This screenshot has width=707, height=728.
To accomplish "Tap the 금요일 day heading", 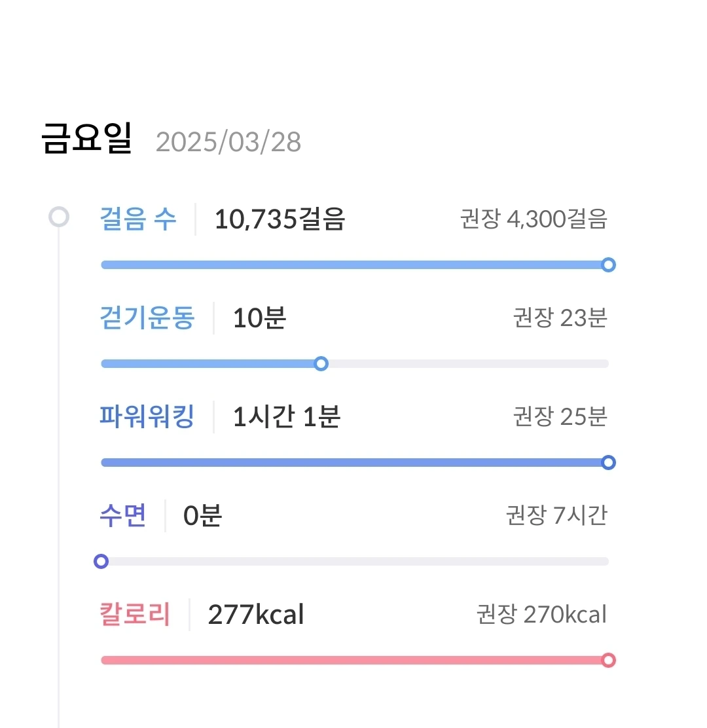I will pyautogui.click(x=87, y=139).
